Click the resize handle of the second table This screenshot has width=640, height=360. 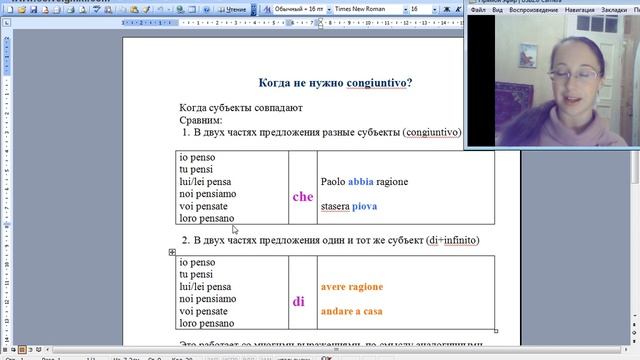(496, 331)
